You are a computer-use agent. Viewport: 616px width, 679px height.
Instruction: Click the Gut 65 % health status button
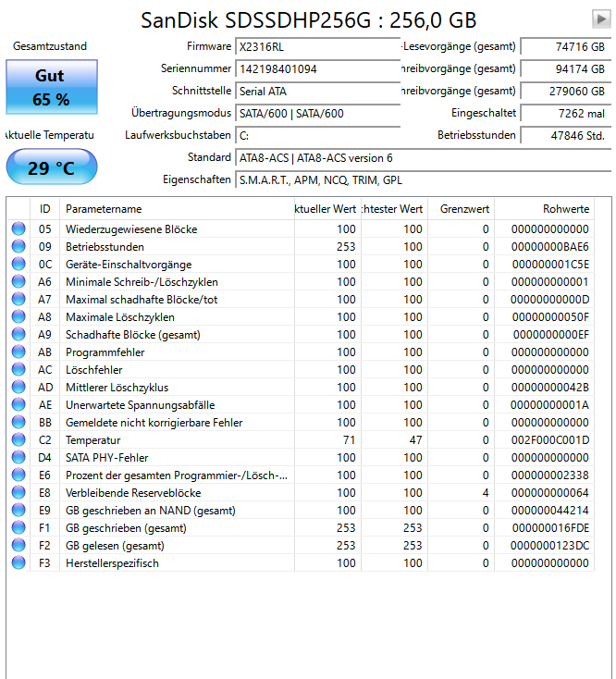click(52, 87)
